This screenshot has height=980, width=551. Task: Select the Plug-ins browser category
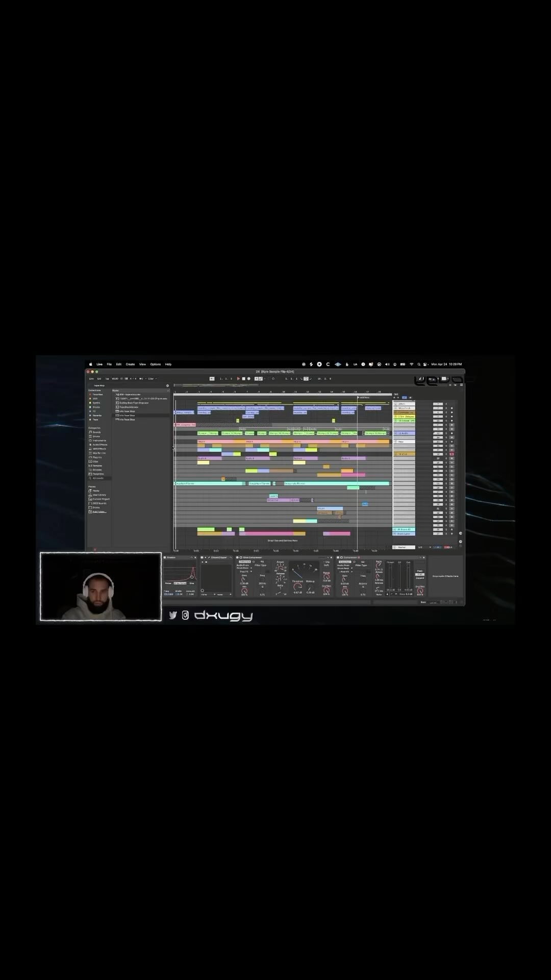point(95,457)
